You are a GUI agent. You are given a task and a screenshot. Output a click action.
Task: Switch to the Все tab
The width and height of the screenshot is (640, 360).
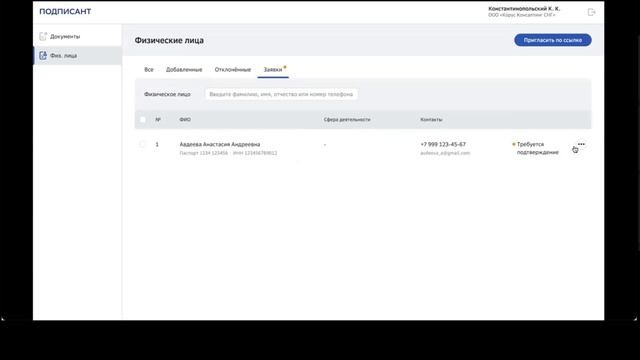(149, 69)
